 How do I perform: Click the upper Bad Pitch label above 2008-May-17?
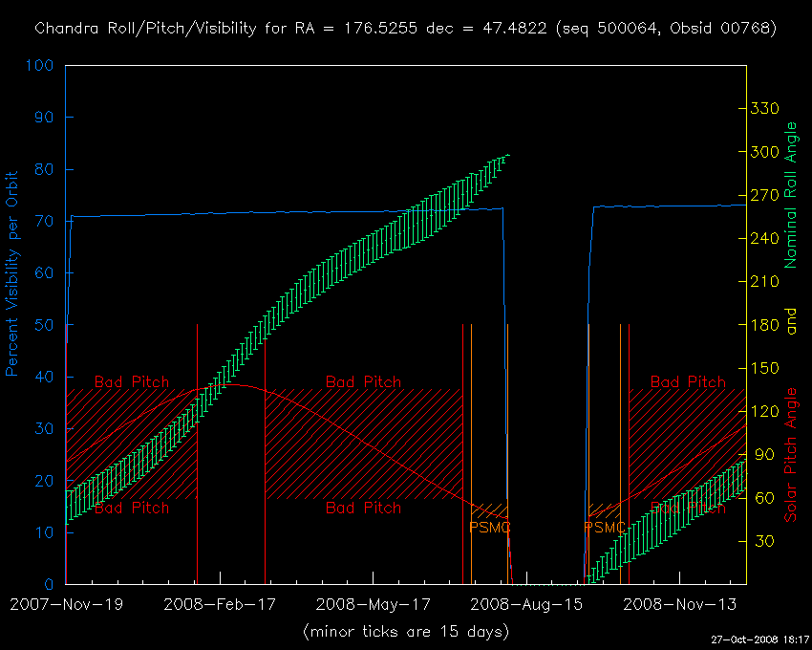tap(363, 382)
